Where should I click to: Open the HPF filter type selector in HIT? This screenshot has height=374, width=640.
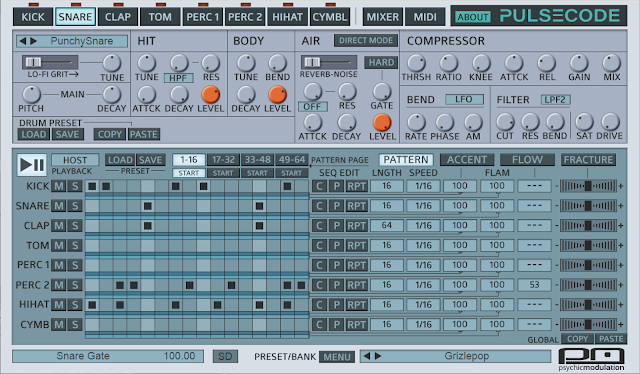point(178,78)
